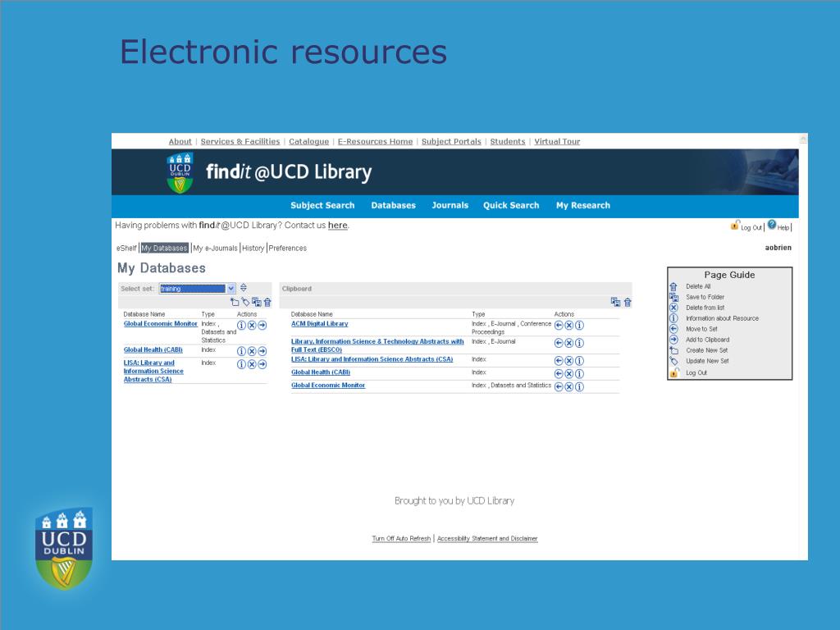Show information for Global Economic Monitor in set
The width and height of the screenshot is (840, 630).
pyautogui.click(x=242, y=325)
